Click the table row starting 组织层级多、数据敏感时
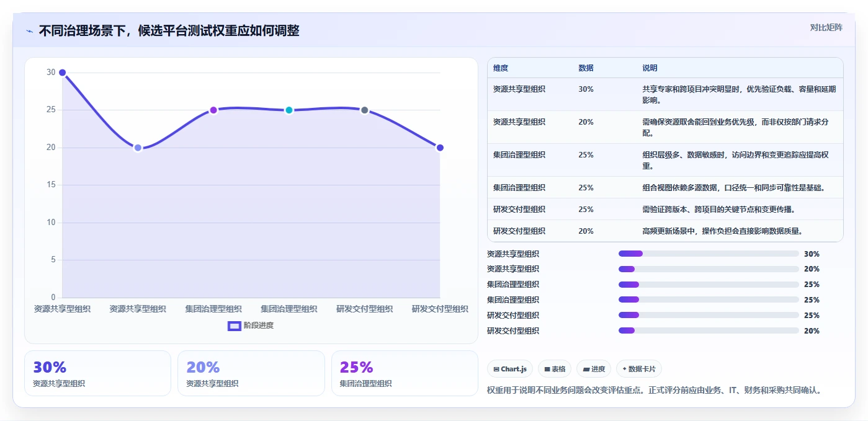This screenshot has width=868, height=421. coord(665,160)
